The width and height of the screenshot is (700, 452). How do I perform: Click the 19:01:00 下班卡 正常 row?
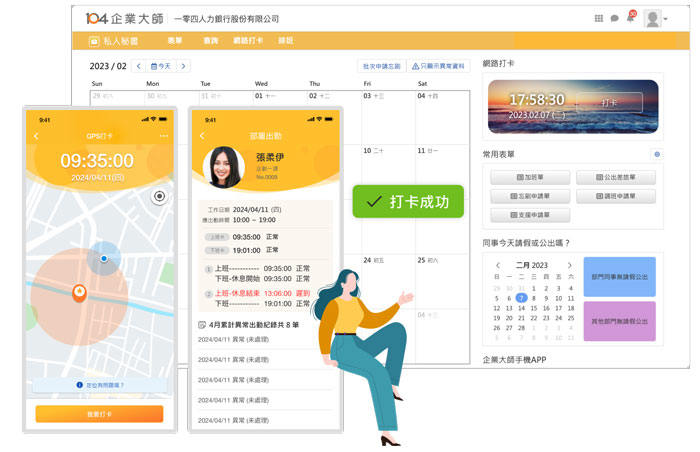click(x=242, y=250)
